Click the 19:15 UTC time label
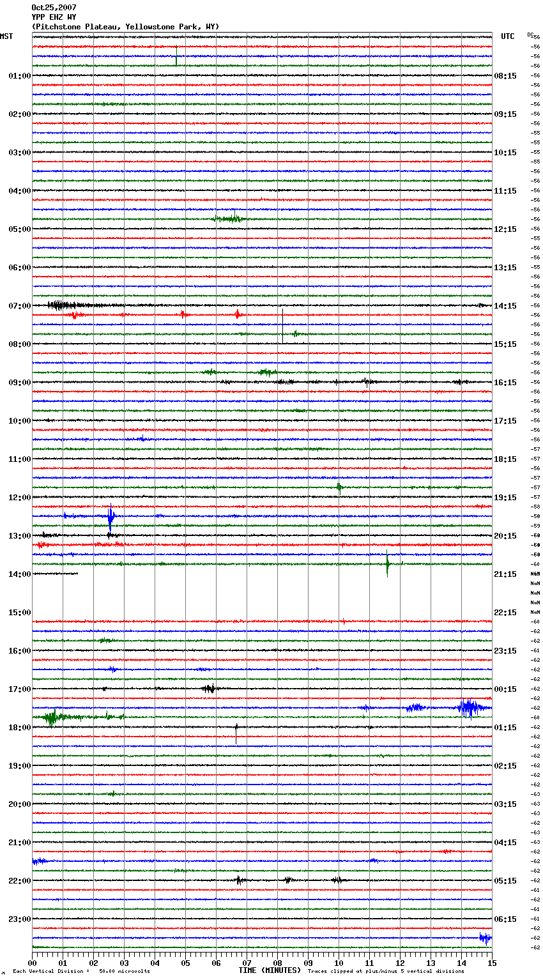This screenshot has height=980, width=543. pyautogui.click(x=505, y=498)
